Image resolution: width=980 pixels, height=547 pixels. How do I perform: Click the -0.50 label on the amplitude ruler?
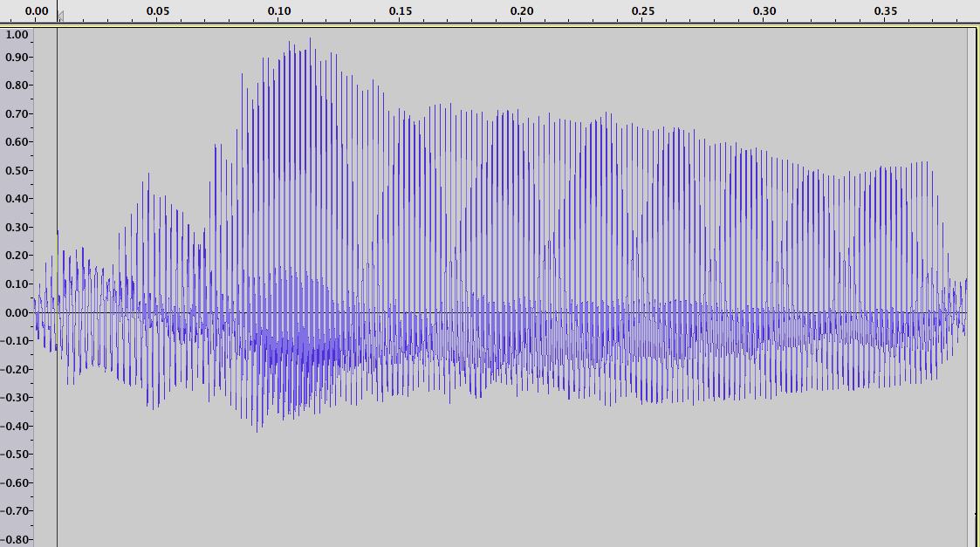pos(15,455)
